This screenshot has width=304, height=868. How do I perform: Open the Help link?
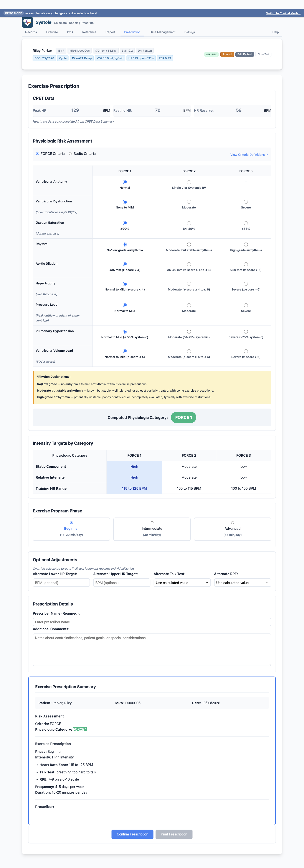pyautogui.click(x=275, y=32)
